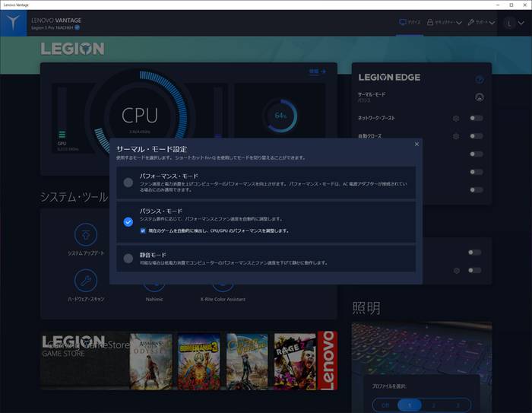Click the LEGION logo in banner

click(x=72, y=49)
